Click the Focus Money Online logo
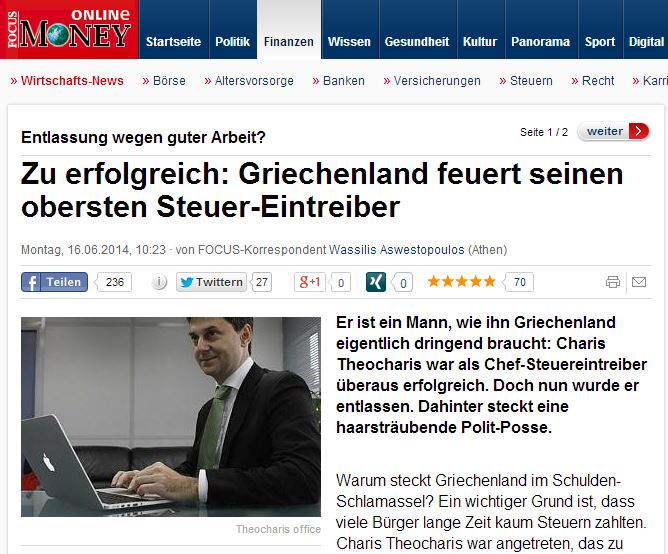Screen dimensions: 668x554 [69, 29]
